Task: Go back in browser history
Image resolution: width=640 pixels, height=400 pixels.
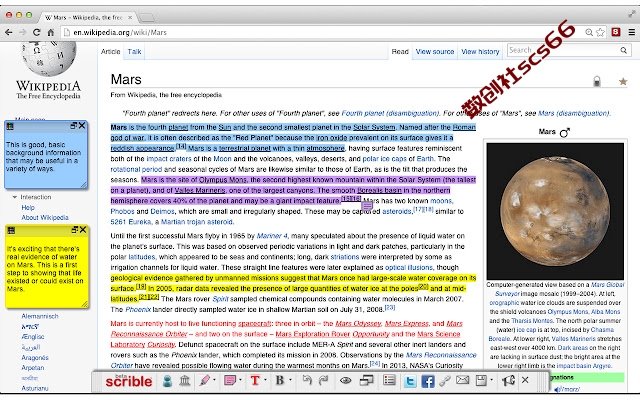Action: click(9, 32)
